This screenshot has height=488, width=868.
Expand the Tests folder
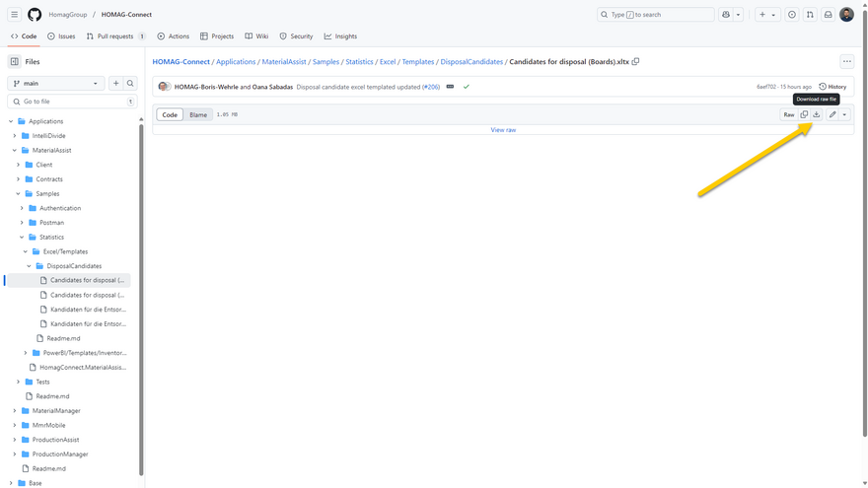pos(18,382)
